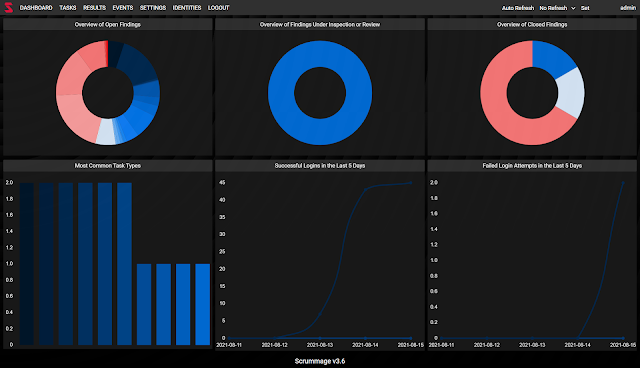This screenshot has height=368, width=640.
Task: Click the Set auto refresh button
Action: click(x=585, y=8)
